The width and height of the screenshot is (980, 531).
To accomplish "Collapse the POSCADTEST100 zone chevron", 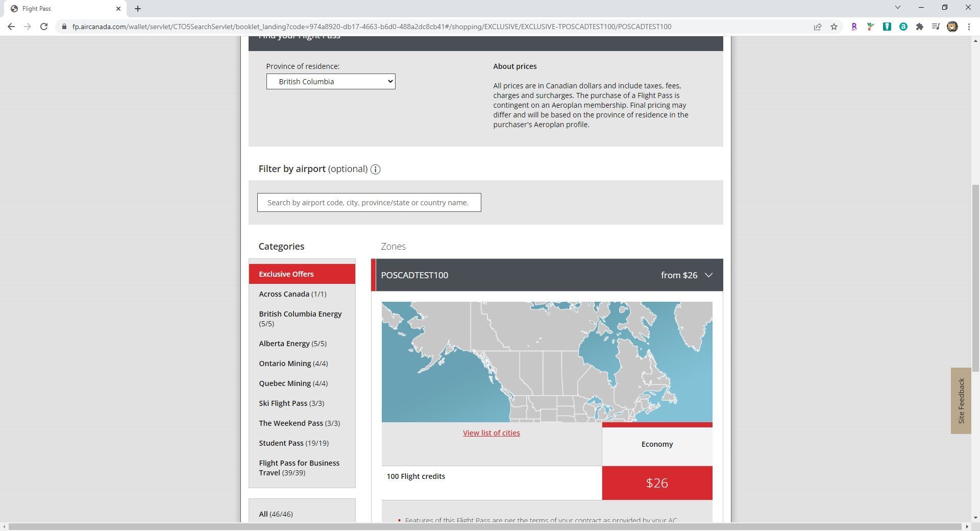I will (x=708, y=275).
